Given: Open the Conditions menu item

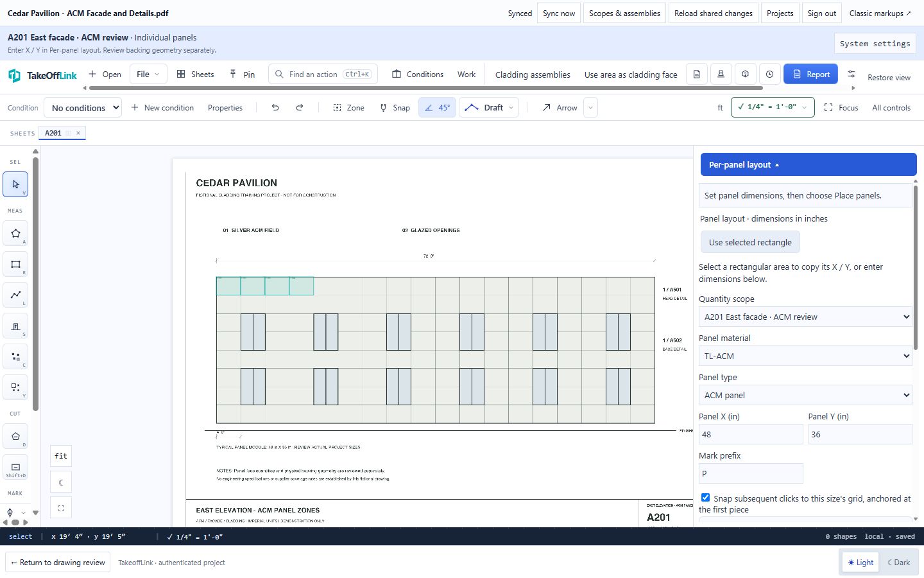Looking at the screenshot, I should (x=418, y=74).
